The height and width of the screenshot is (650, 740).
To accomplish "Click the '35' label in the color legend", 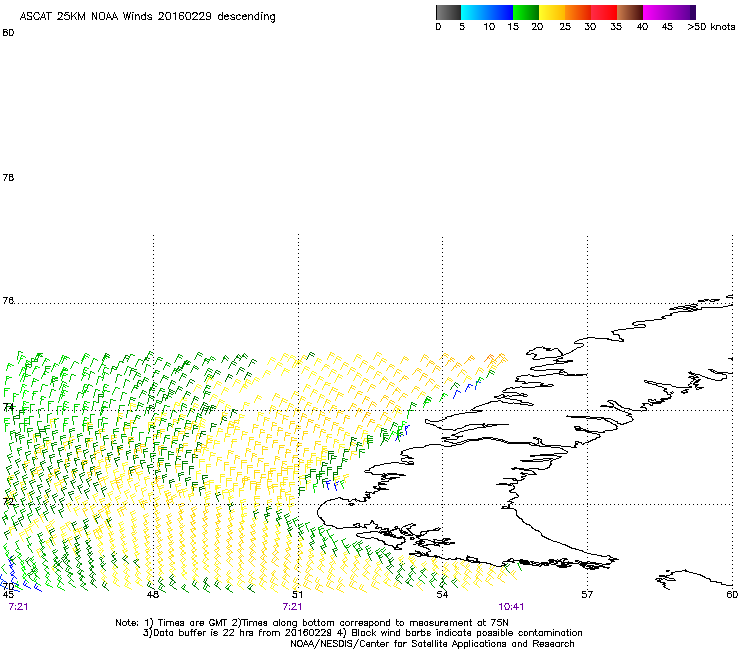I will coord(616,27).
